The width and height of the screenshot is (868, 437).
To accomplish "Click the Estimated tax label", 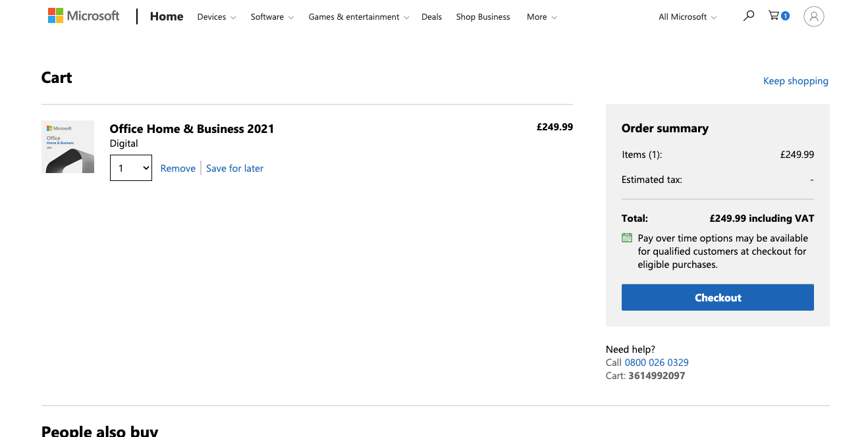I will tap(652, 180).
